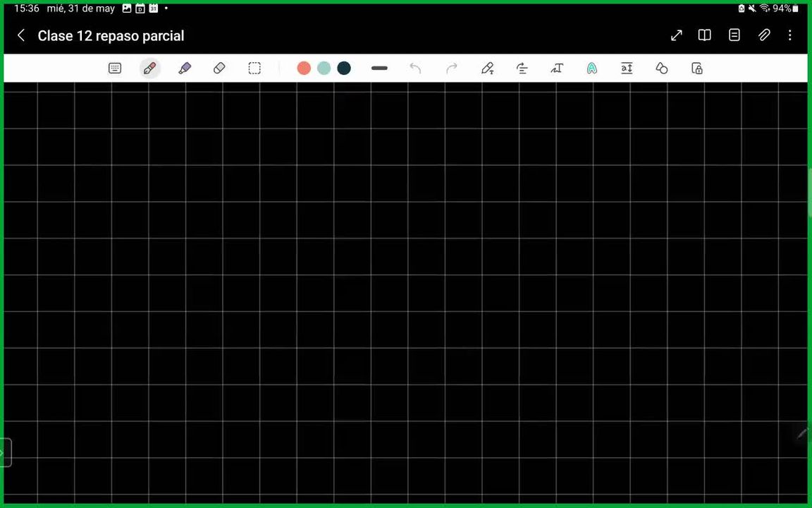Screen dimensions: 812x508
Task: Open the pen-to-text tool
Action: (487, 68)
